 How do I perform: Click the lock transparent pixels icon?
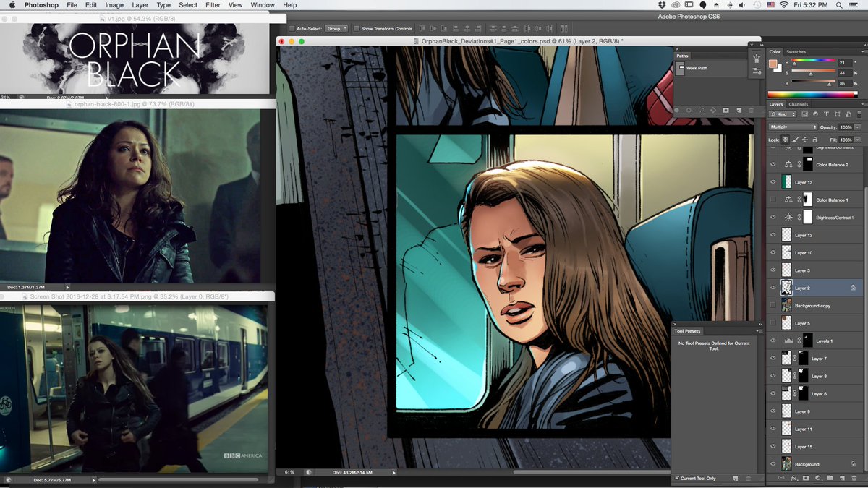click(785, 140)
